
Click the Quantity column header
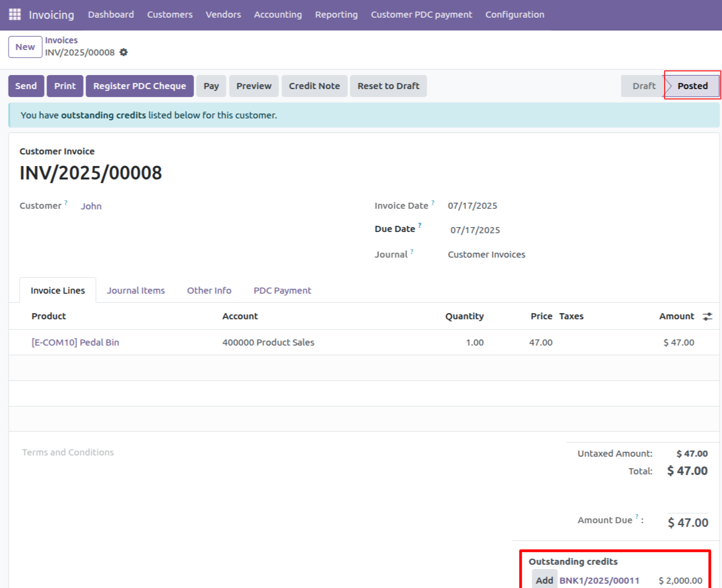464,316
